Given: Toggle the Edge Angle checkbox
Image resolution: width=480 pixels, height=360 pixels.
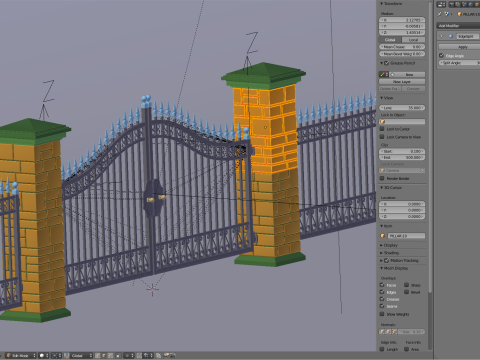Looking at the screenshot, I should (x=442, y=55).
